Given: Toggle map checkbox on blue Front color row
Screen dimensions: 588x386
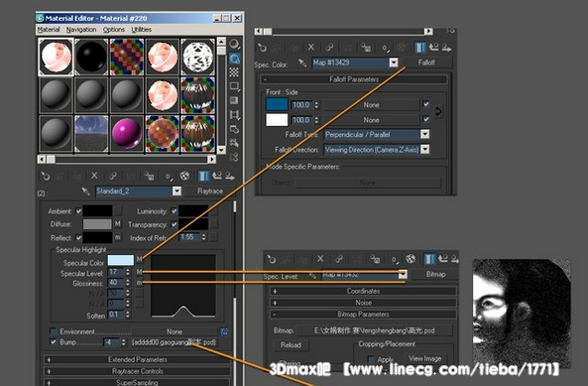Looking at the screenshot, I should click(x=425, y=104).
